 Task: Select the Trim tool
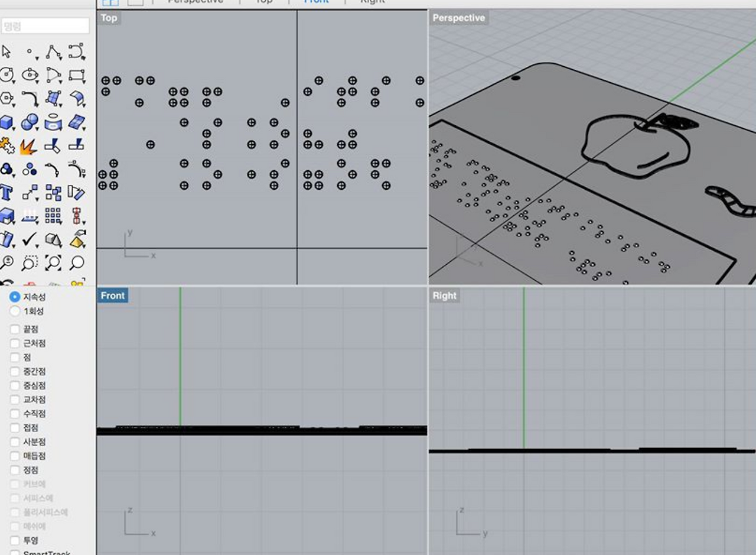(53, 145)
